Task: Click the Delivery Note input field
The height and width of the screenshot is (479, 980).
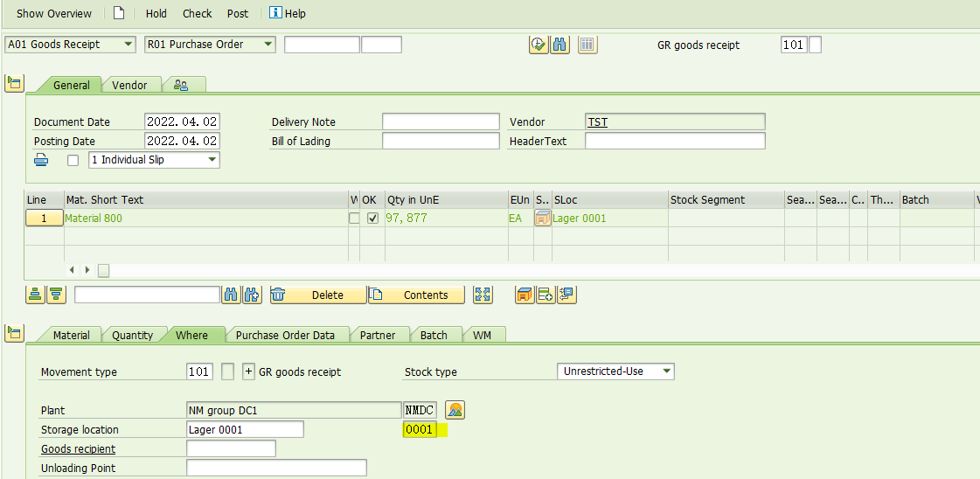Action: tap(441, 121)
